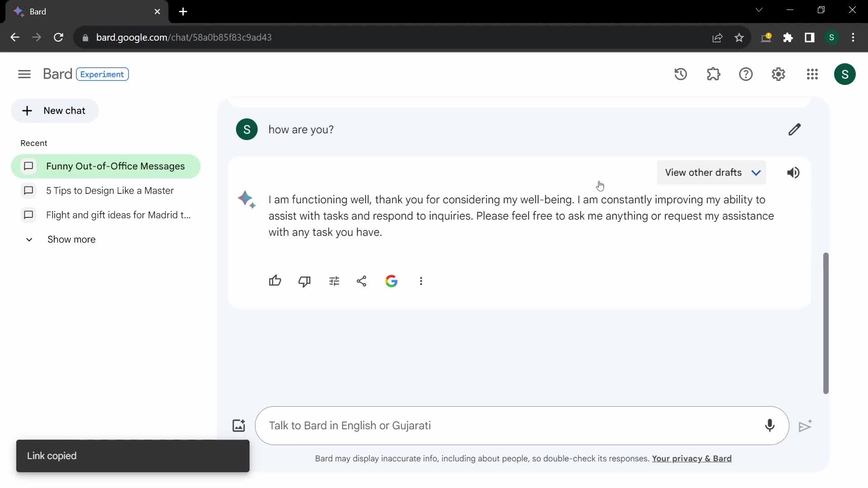Viewport: 868px width, 488px height.
Task: Click the read aloud speaker icon
Action: (x=793, y=173)
